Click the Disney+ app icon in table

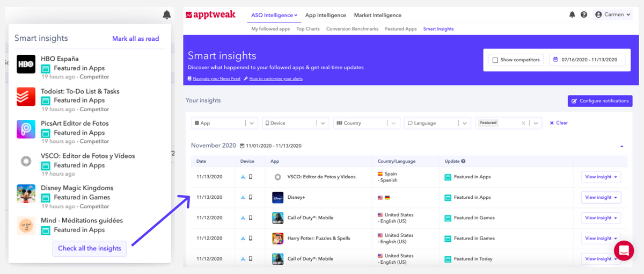pos(277,197)
